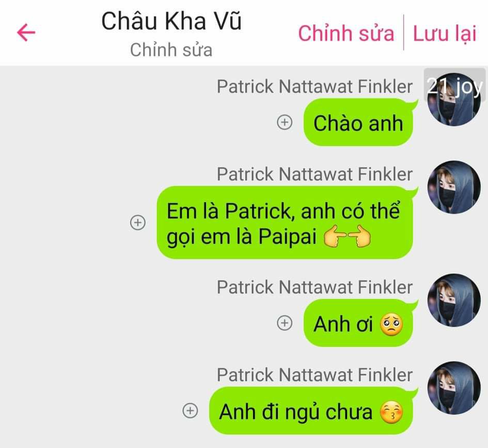Image resolution: width=488 pixels, height=448 pixels.
Task: Tap the pink back arrow
Action: point(26,33)
